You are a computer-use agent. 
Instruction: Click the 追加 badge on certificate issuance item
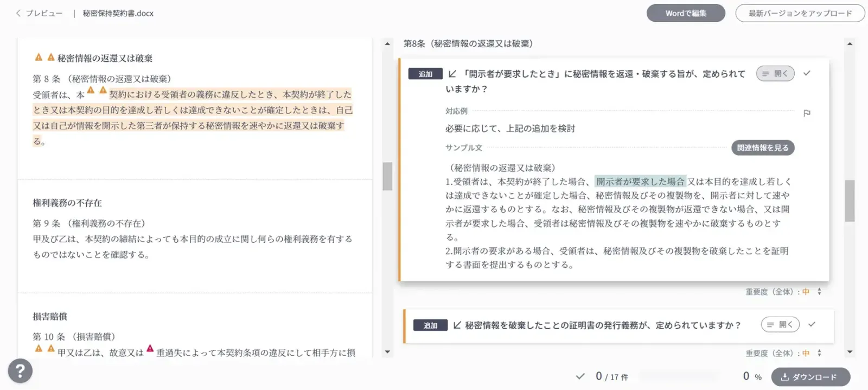[430, 325]
